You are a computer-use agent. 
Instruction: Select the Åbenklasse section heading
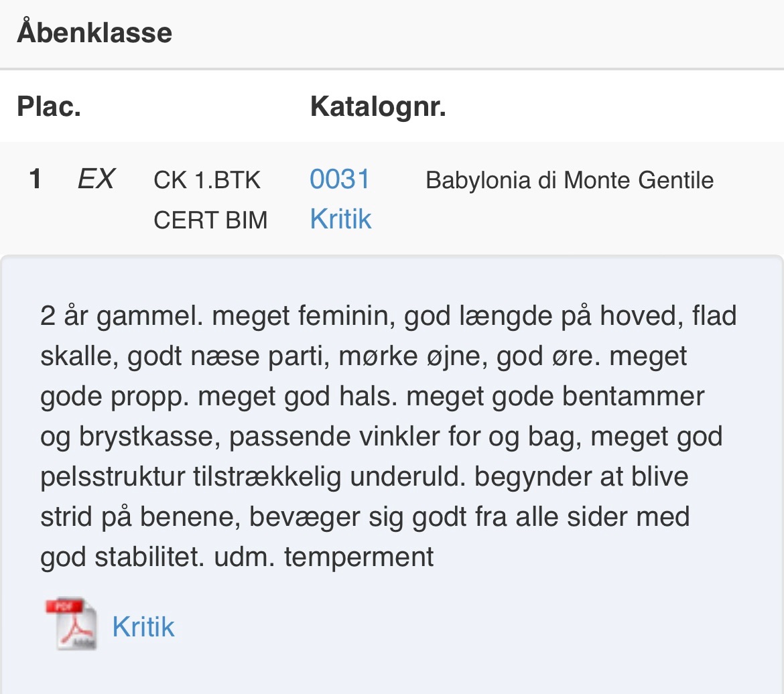pyautogui.click(x=94, y=32)
